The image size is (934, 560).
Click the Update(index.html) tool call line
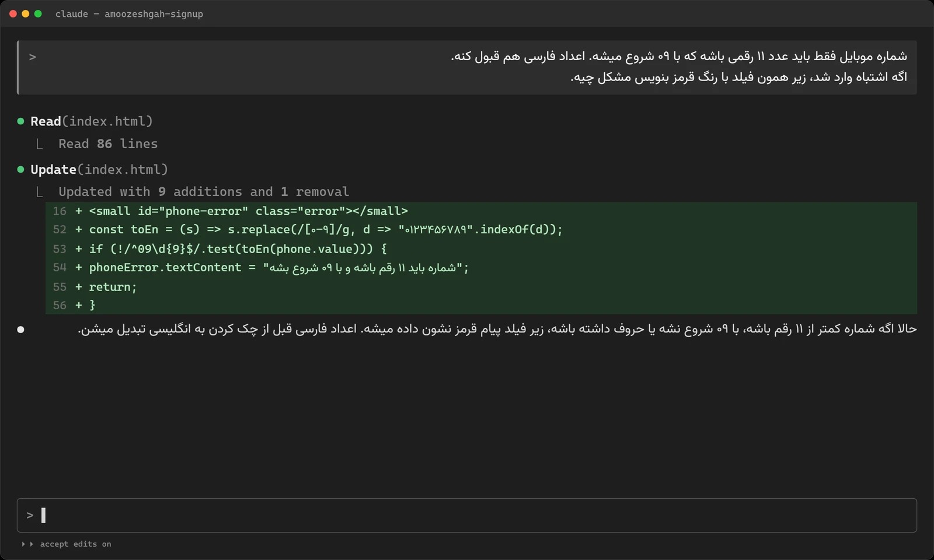99,170
